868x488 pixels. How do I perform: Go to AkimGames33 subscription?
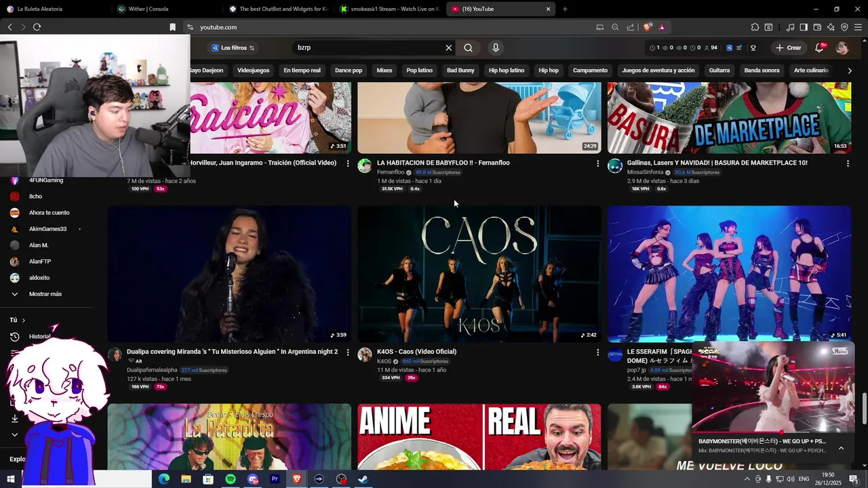(x=47, y=229)
